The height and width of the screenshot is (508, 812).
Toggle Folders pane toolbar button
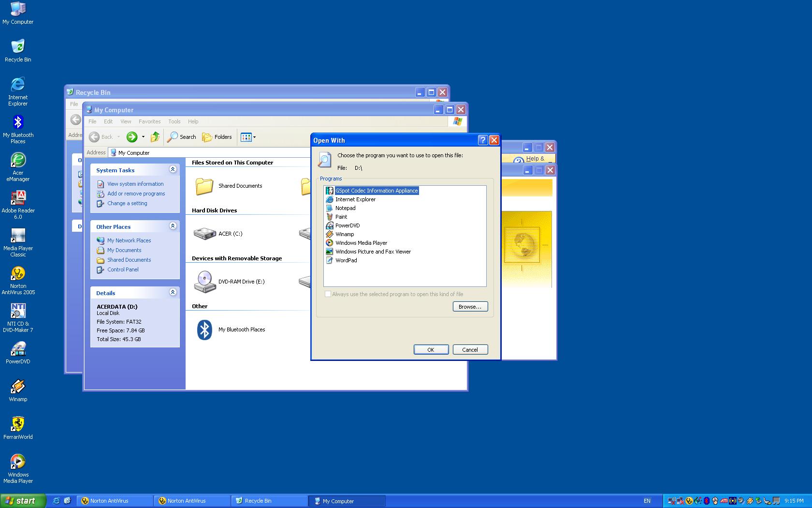217,137
